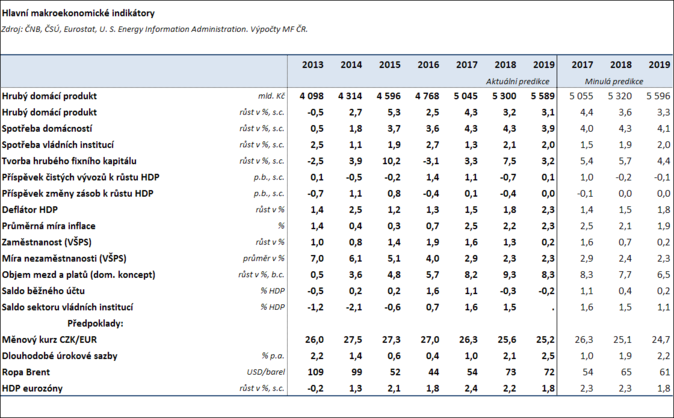Screen dimensions: 674x418
Task: Click row label 'Deflátor HDP'
Action: click(30, 210)
